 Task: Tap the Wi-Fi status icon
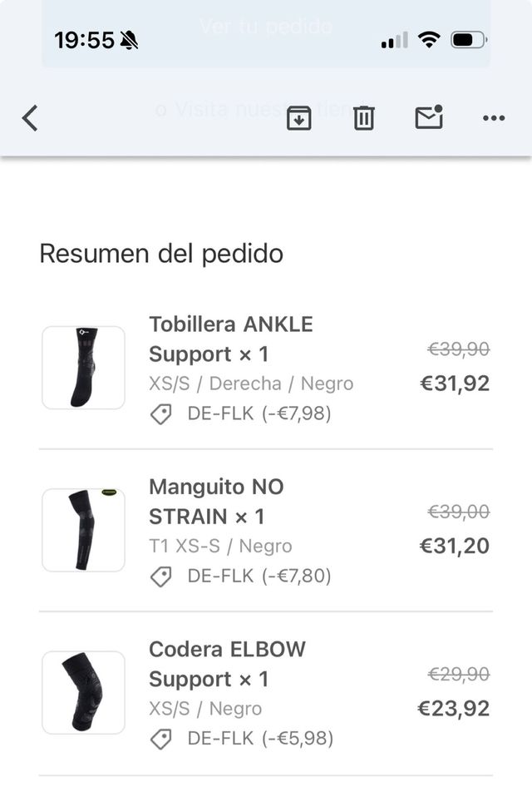tap(429, 39)
